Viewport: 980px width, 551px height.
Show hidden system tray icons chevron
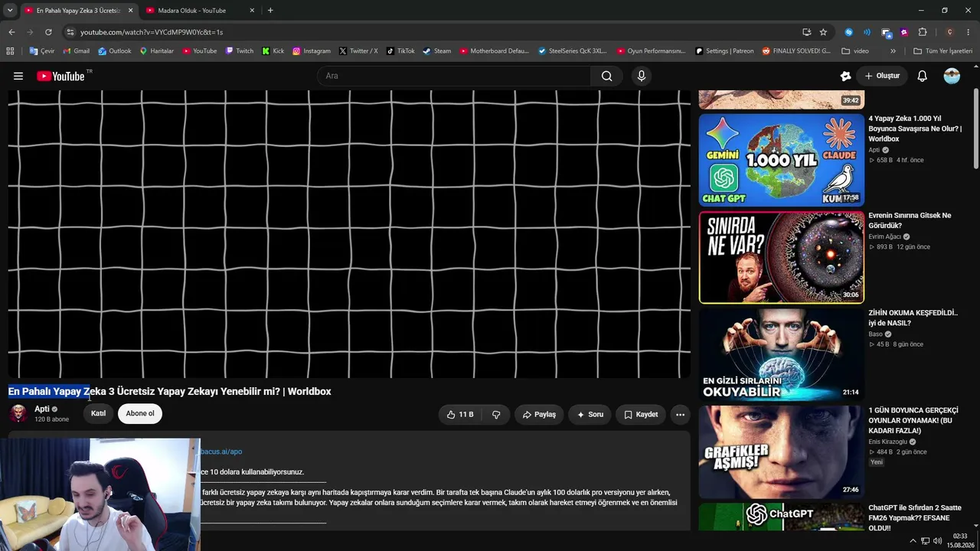(x=913, y=541)
